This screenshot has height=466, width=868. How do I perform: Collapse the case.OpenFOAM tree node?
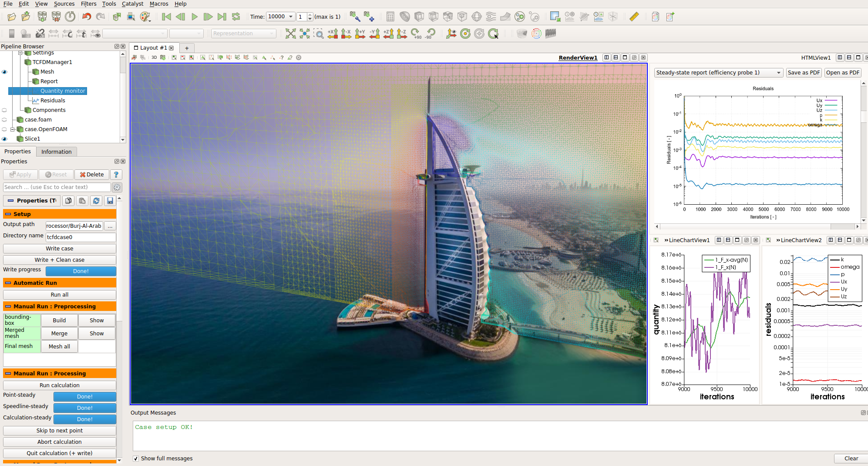point(13,129)
